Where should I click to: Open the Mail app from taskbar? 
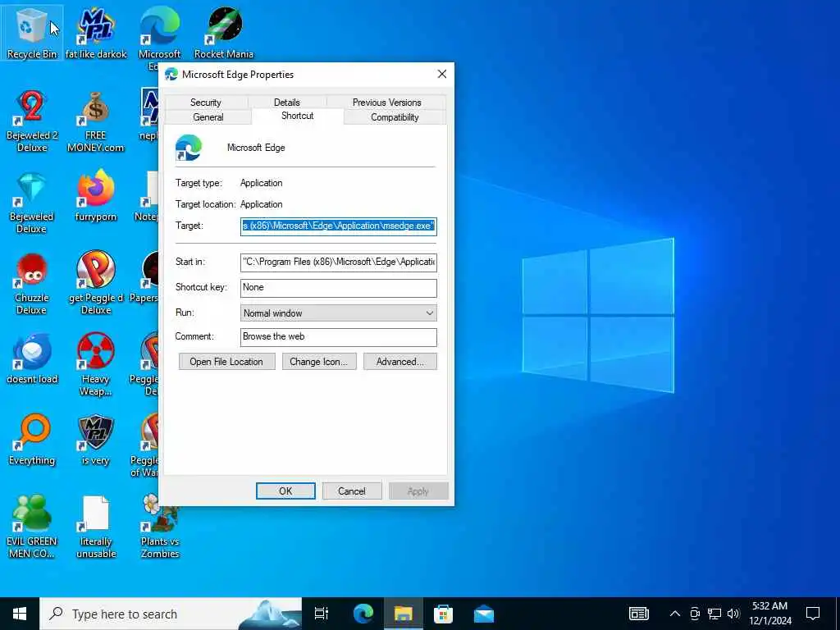coord(483,614)
